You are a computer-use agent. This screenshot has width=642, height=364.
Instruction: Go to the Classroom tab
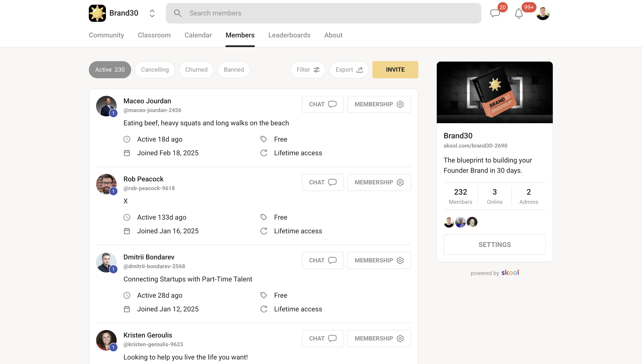point(154,35)
